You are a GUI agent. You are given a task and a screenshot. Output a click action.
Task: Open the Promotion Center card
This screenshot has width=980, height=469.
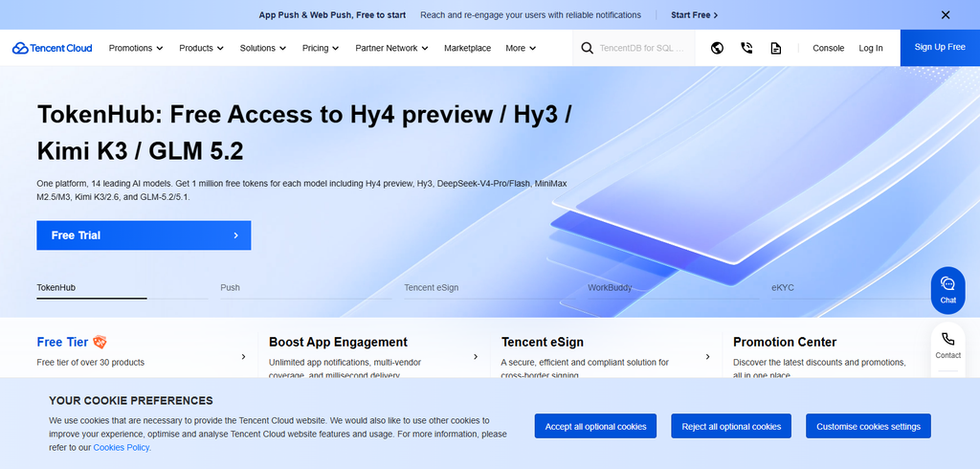tap(785, 342)
